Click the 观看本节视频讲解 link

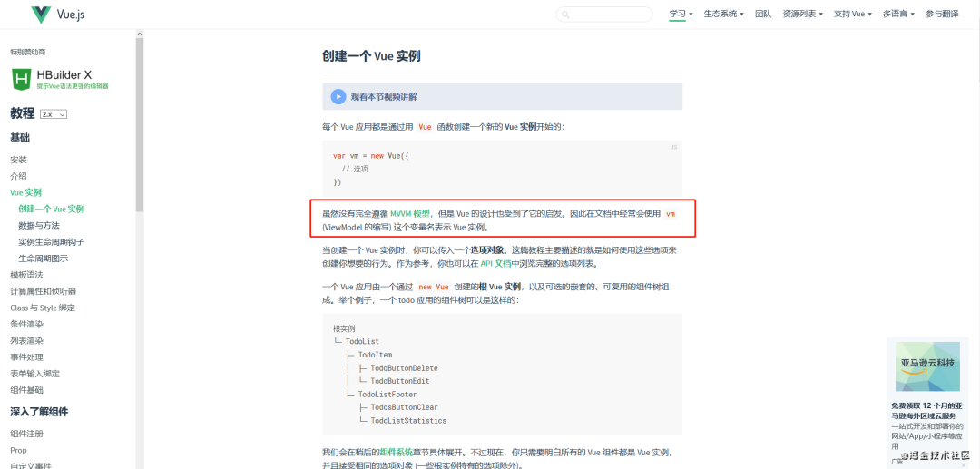pyautogui.click(x=384, y=97)
